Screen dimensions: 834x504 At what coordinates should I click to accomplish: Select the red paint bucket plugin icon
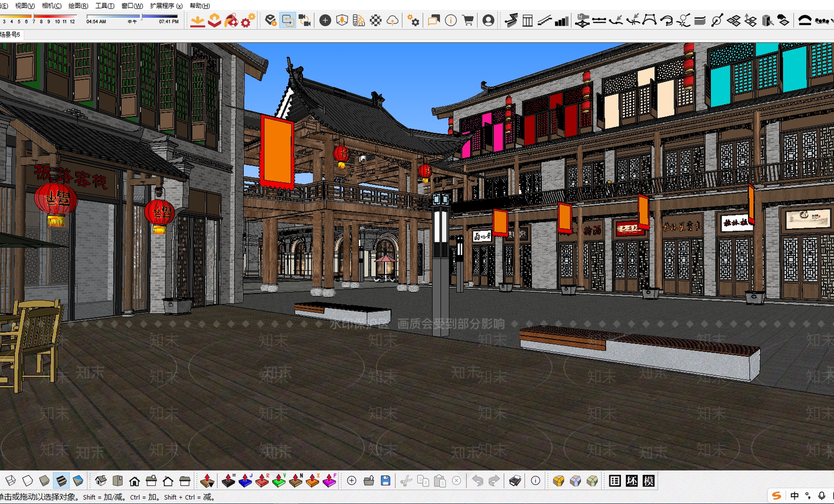(231, 20)
